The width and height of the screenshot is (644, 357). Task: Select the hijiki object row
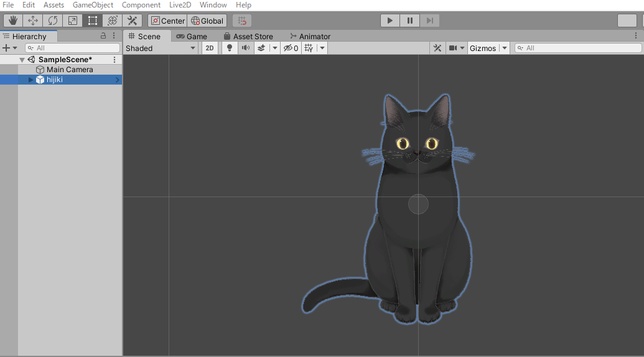point(61,80)
